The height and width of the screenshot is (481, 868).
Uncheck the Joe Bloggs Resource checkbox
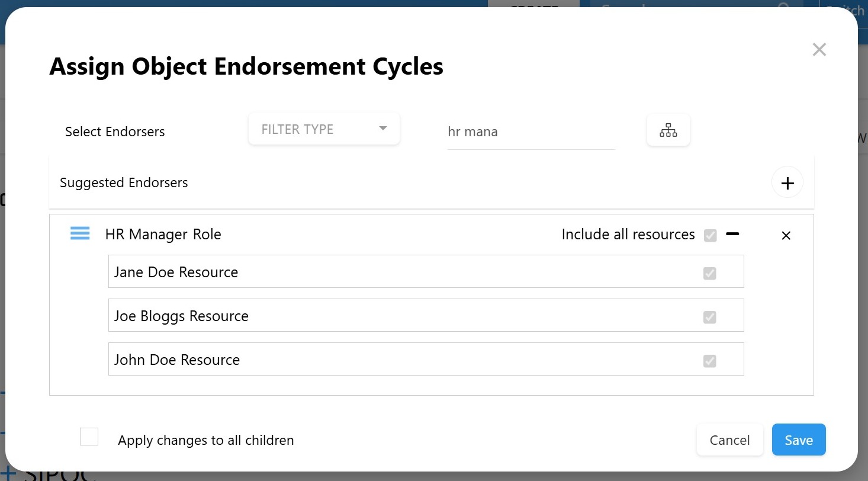709,317
